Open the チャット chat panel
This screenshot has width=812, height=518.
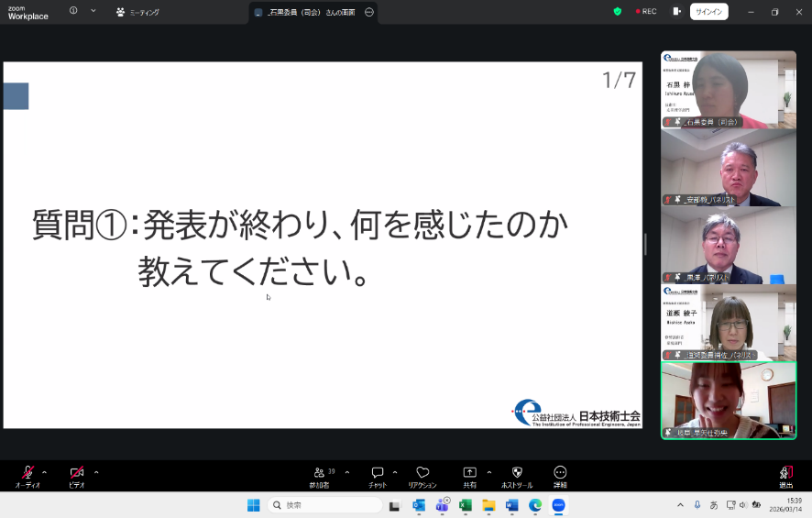(x=377, y=476)
